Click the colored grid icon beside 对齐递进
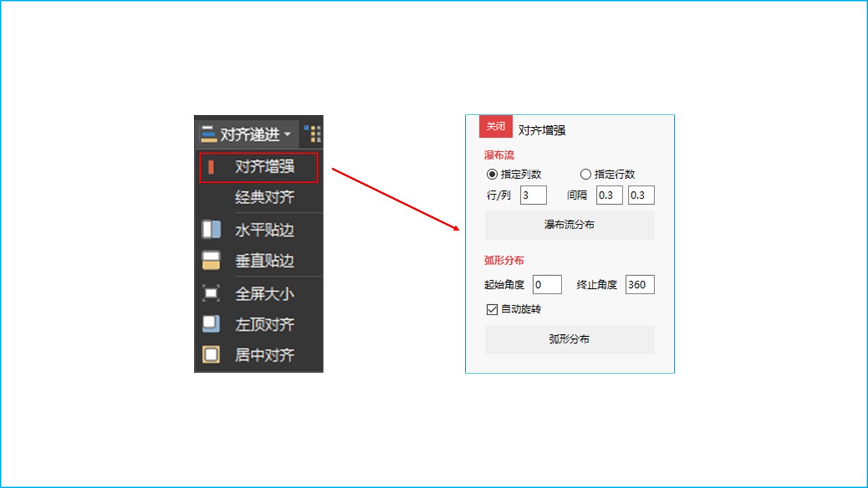 (313, 134)
